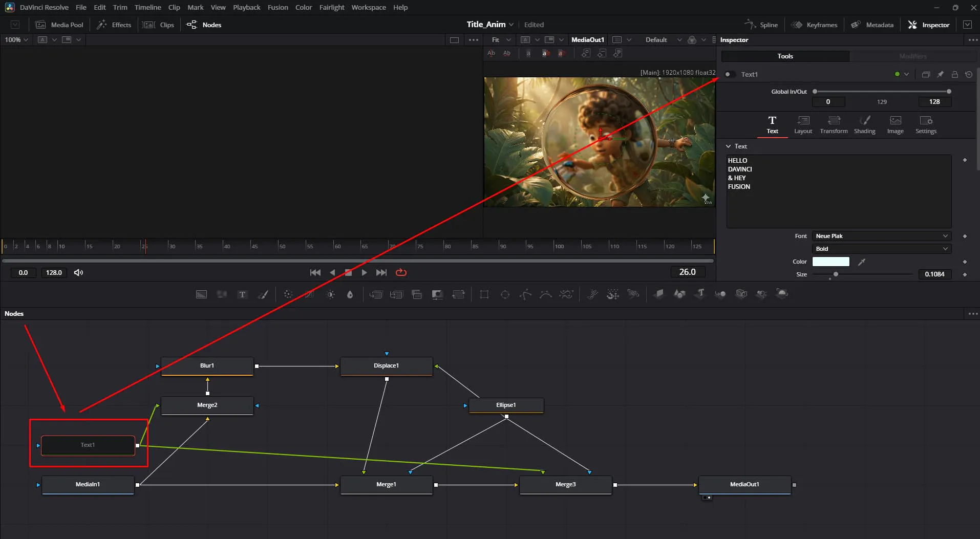Open the Layout tab icon in Inspector
980x539 pixels.
[x=803, y=124]
